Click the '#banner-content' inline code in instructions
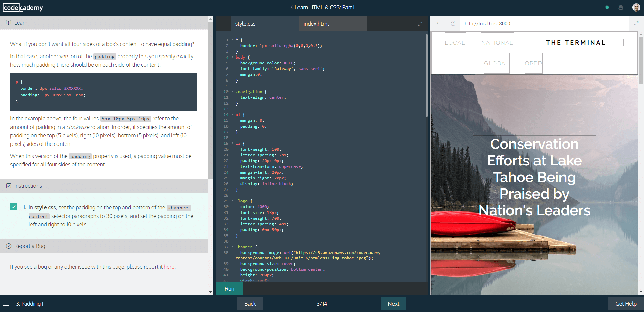Image resolution: width=644 pixels, height=312 pixels. [110, 212]
